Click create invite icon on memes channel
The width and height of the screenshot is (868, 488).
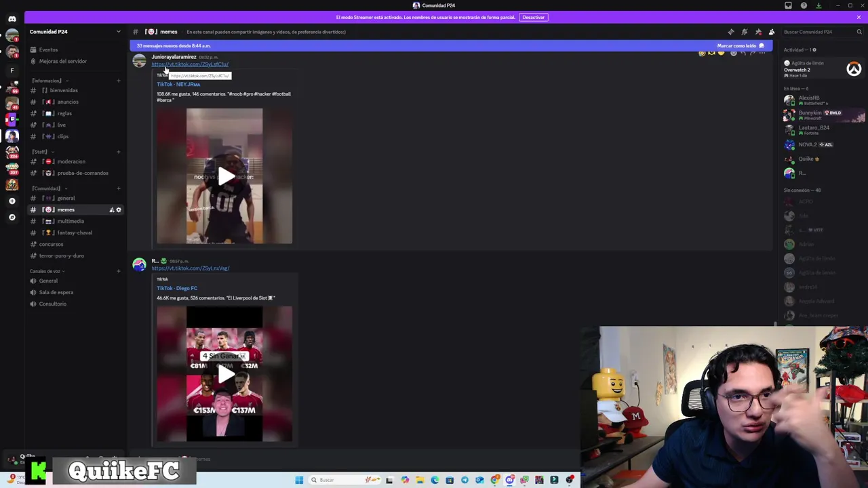(112, 210)
